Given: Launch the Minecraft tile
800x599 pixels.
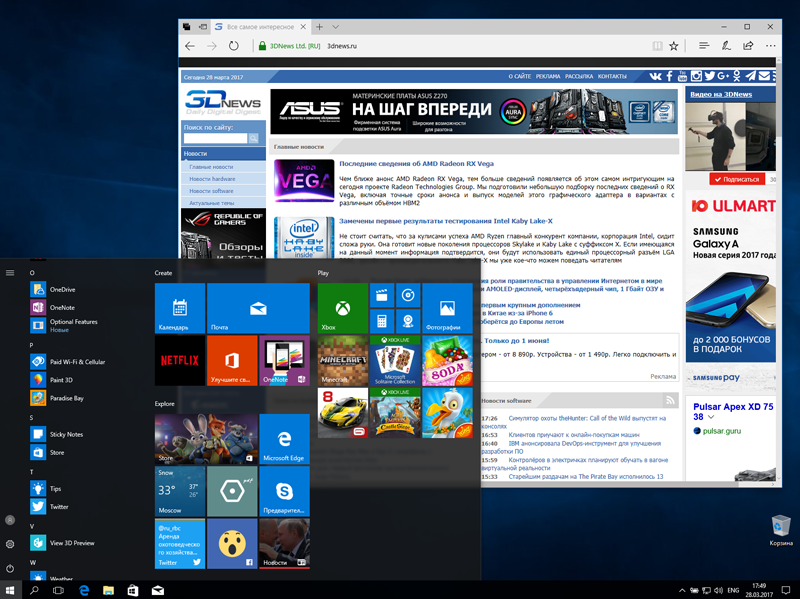Looking at the screenshot, I should [x=342, y=360].
